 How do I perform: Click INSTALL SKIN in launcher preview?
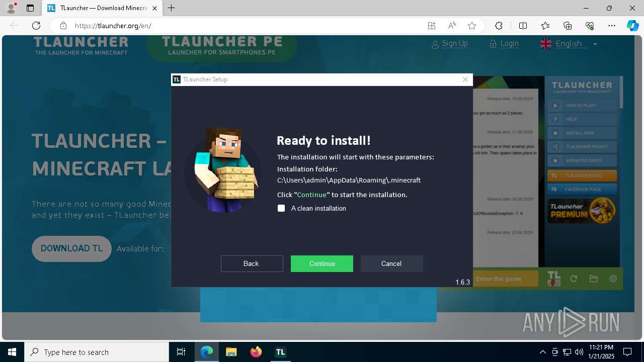pyautogui.click(x=582, y=133)
